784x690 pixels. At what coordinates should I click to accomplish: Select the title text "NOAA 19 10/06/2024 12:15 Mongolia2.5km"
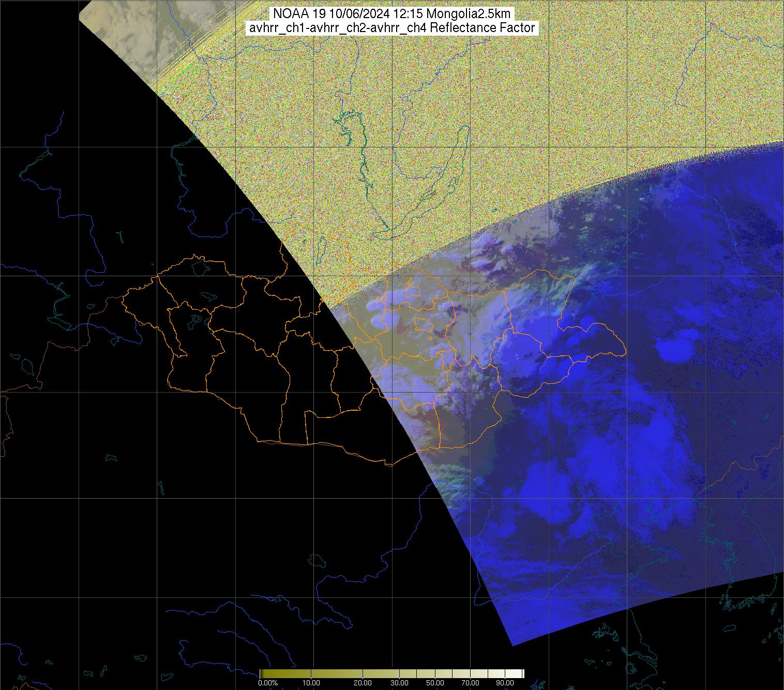[x=392, y=14]
